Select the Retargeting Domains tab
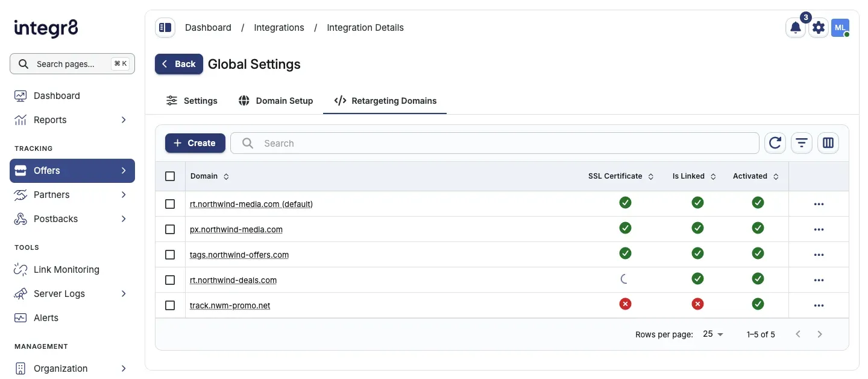868x379 pixels. pyautogui.click(x=385, y=101)
